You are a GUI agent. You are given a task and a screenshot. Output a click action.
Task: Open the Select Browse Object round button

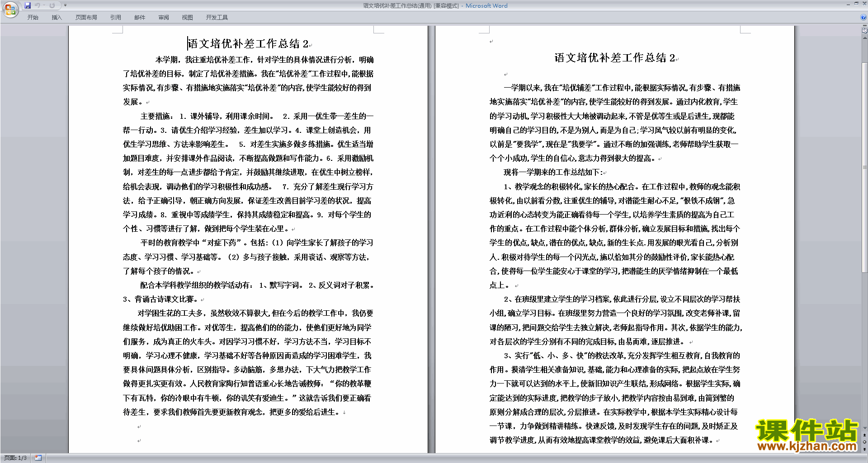click(865, 442)
